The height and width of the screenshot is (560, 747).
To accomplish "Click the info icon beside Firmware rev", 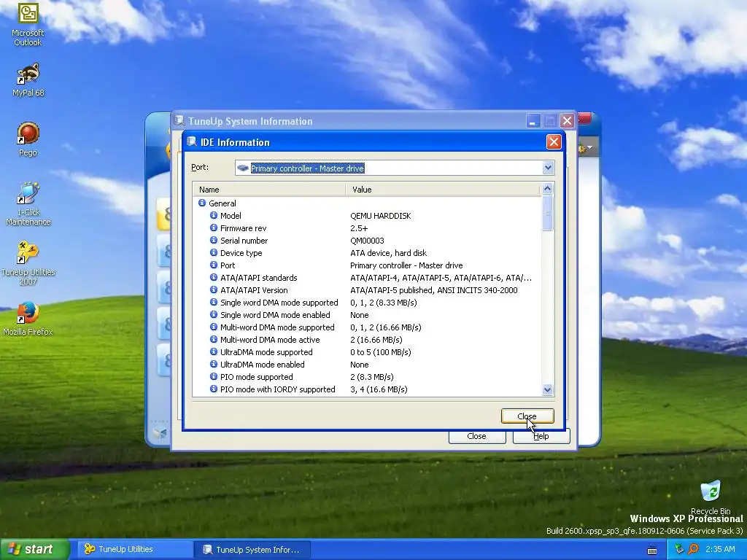I will pyautogui.click(x=214, y=227).
